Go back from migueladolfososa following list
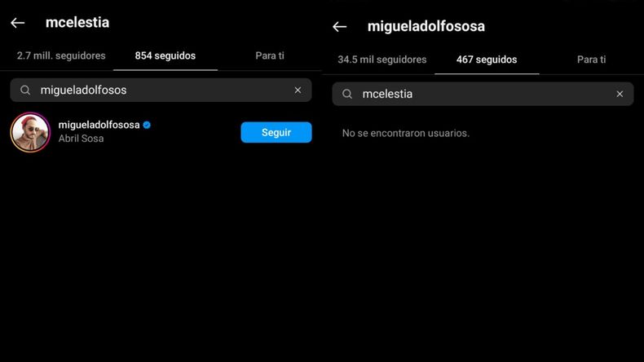The width and height of the screenshot is (644, 362). (x=340, y=27)
